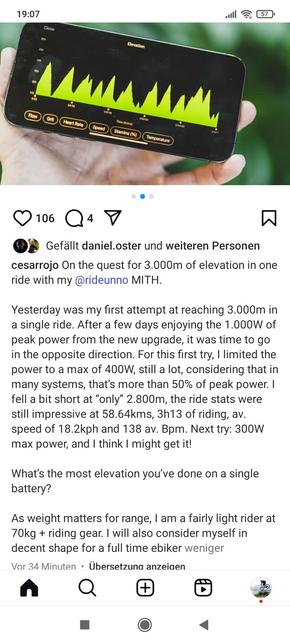Screen dimensions: 290x644
Task: Jump to the first carousel dot
Action: click(x=134, y=196)
